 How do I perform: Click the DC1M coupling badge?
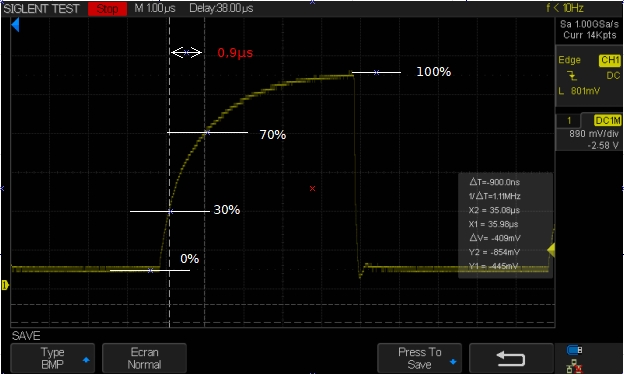[607, 120]
